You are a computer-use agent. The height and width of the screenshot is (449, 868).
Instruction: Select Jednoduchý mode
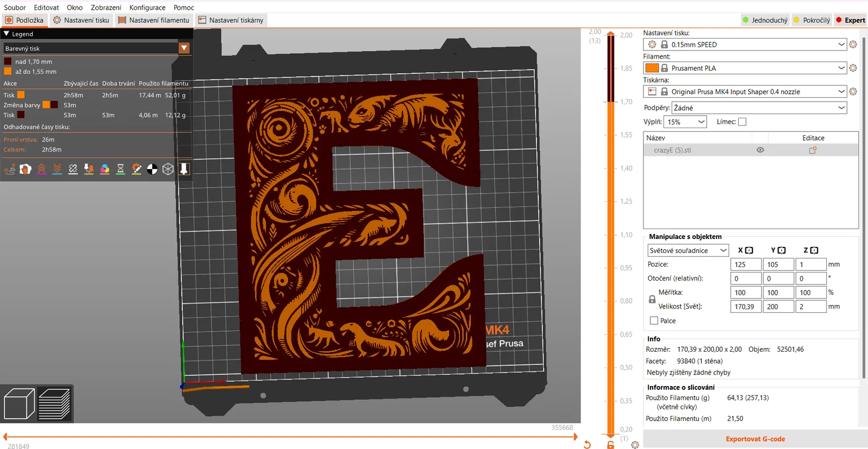765,20
